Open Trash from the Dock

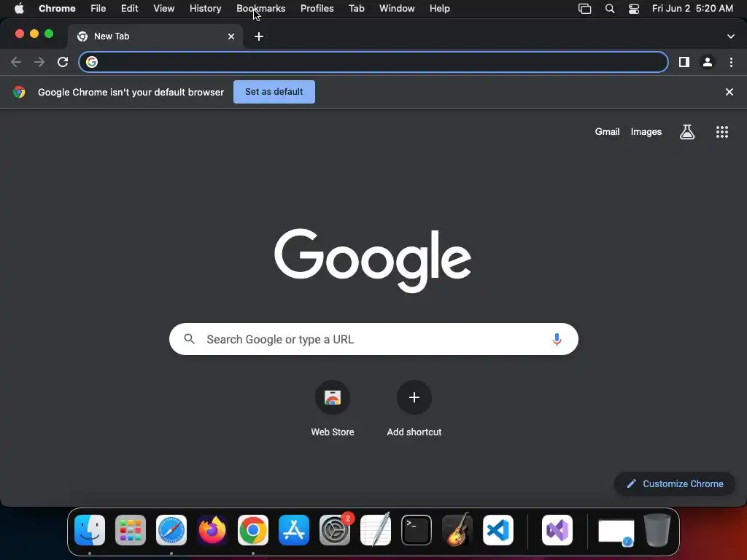pos(657,530)
